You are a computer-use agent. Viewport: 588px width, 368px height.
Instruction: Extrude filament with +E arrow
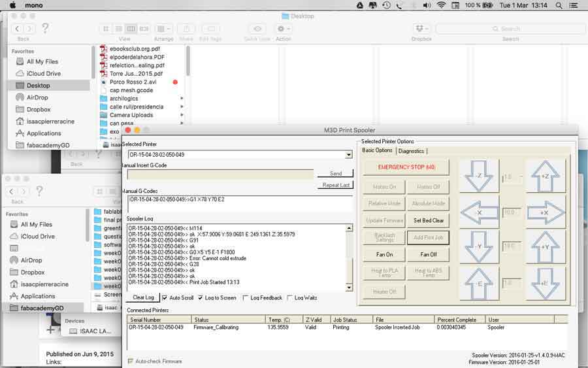pos(545,283)
